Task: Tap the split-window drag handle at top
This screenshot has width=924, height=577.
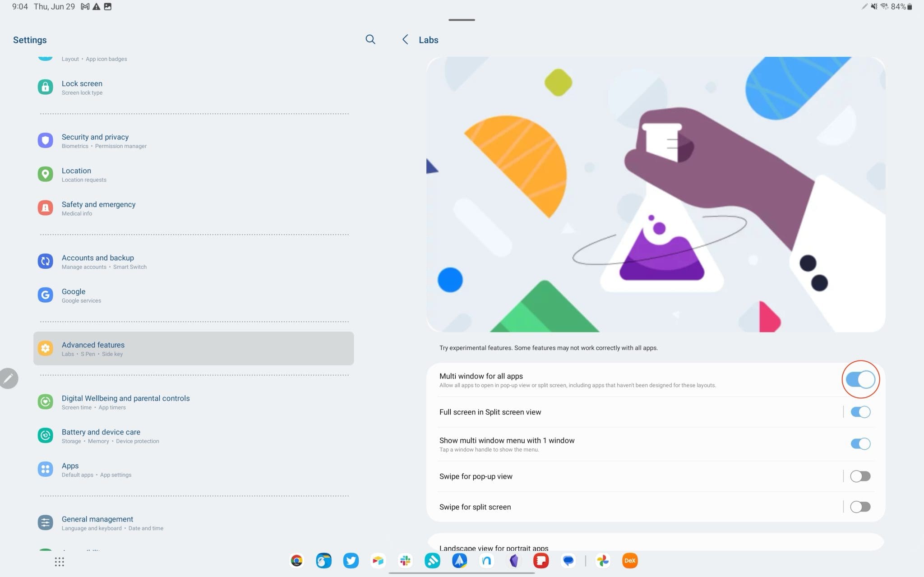Action: click(462, 20)
